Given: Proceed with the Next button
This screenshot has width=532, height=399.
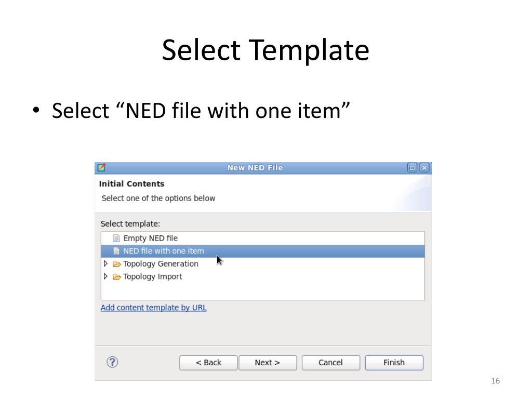Looking at the screenshot, I should pyautogui.click(x=268, y=363).
